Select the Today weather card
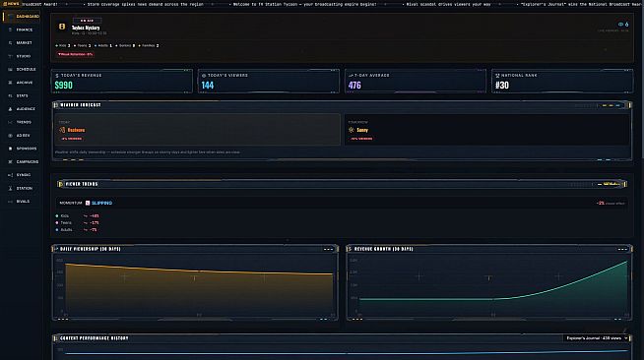Image resolution: width=644 pixels, height=360 pixels. 198,130
